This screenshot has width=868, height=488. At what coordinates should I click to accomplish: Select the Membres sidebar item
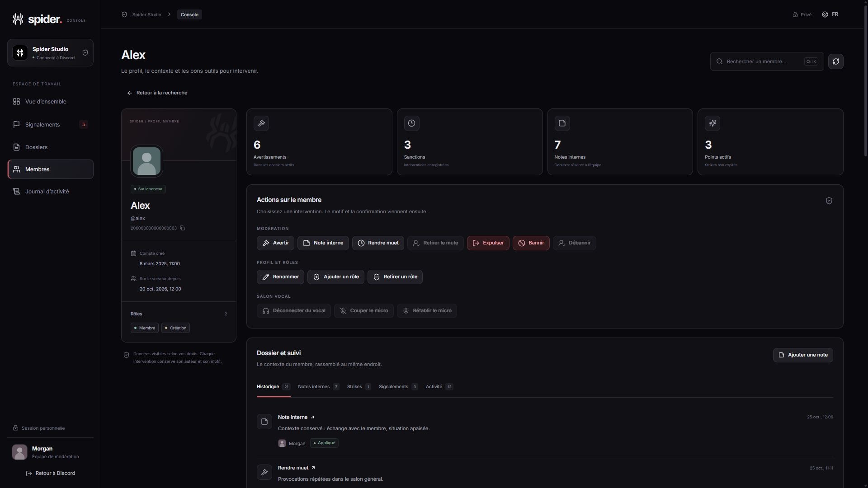[50, 169]
